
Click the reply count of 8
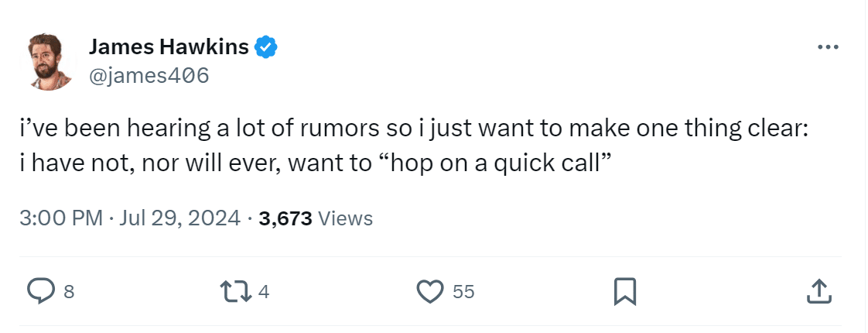point(69,292)
